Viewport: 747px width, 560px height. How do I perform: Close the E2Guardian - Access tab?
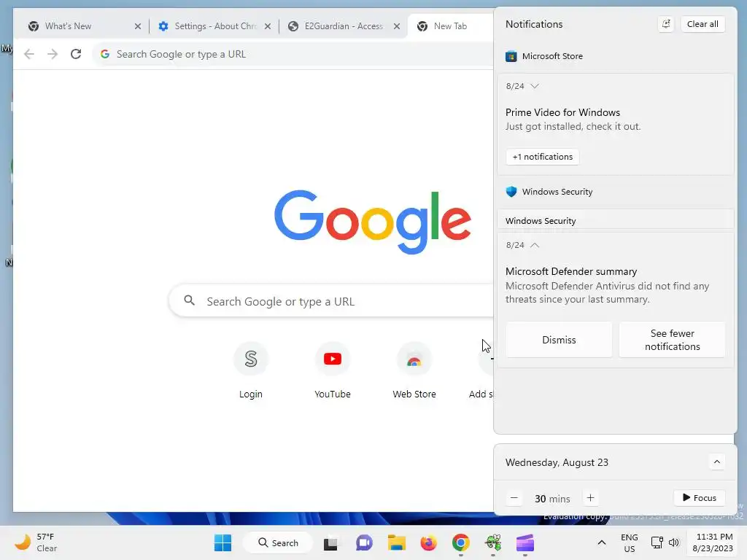click(397, 26)
